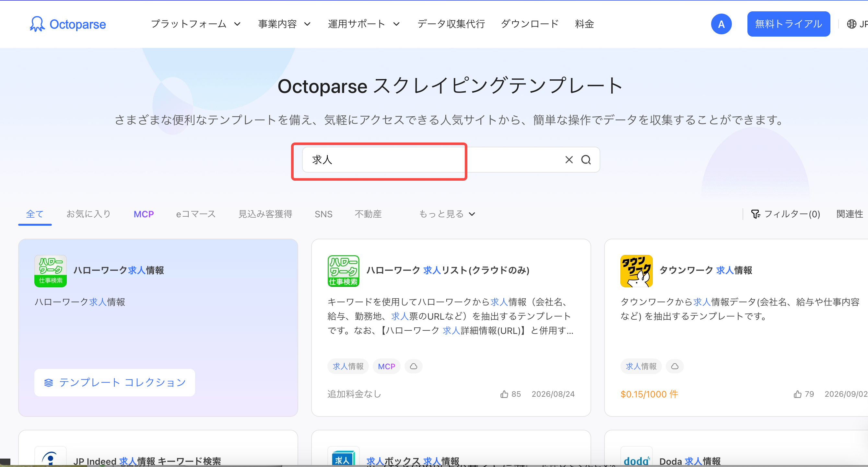
Task: Open 求人ボックス 求人情報 template
Action: click(413, 461)
